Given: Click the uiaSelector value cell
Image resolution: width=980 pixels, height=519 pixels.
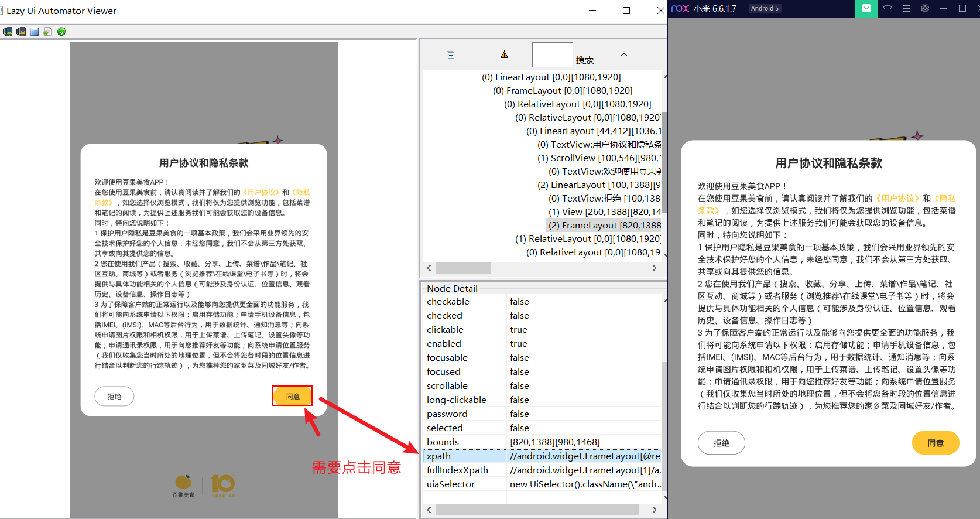Looking at the screenshot, I should tap(584, 484).
